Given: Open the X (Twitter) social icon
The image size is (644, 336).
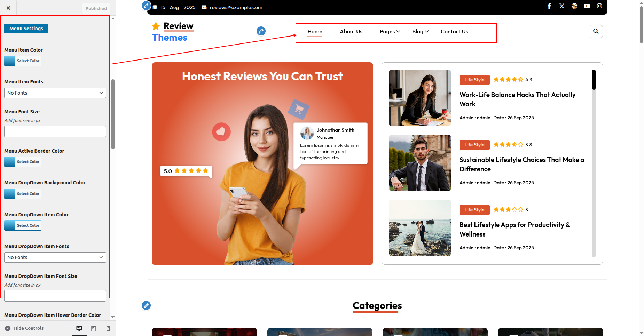Looking at the screenshot, I should (562, 6).
